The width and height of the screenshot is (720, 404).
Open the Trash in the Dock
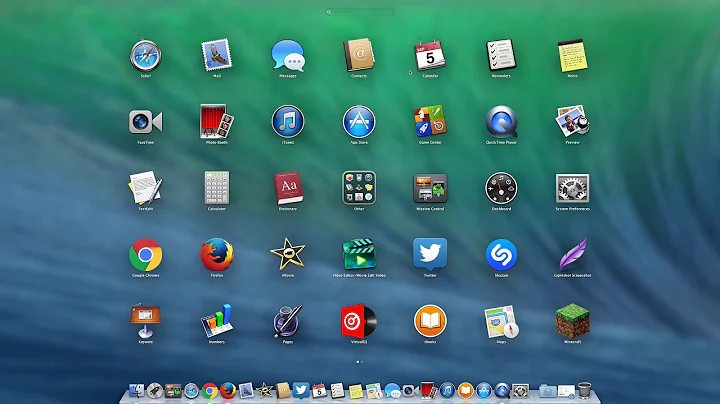click(x=585, y=391)
